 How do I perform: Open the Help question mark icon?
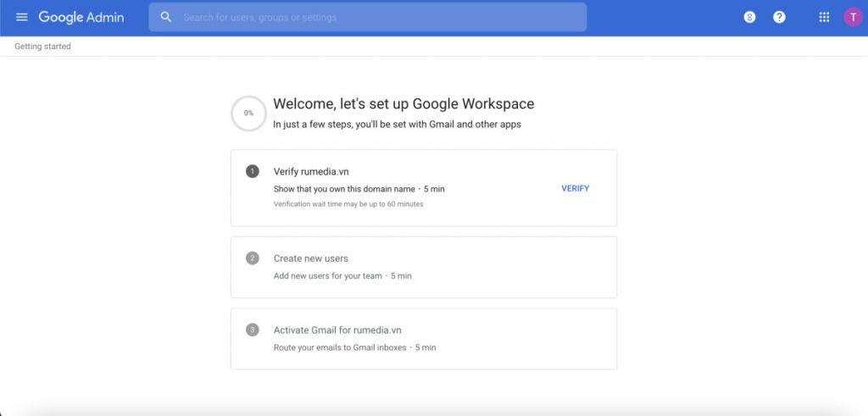(x=779, y=17)
